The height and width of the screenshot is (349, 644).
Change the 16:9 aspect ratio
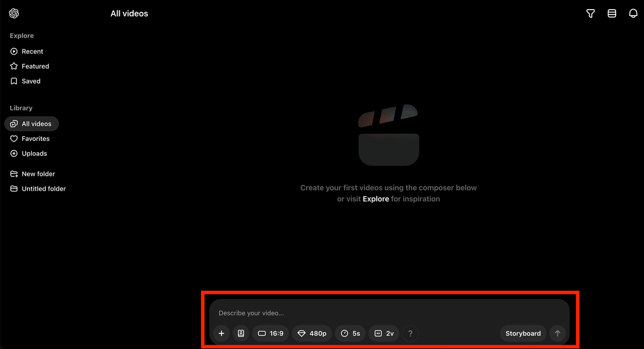point(270,333)
